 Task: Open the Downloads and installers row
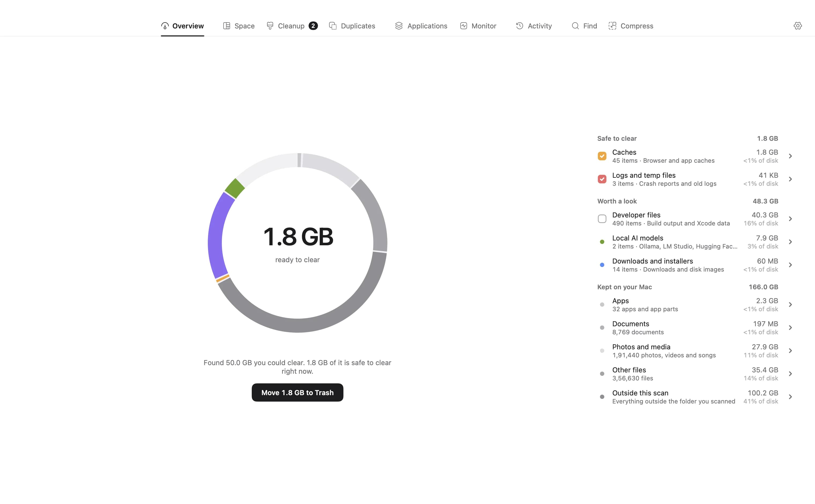[x=695, y=265]
